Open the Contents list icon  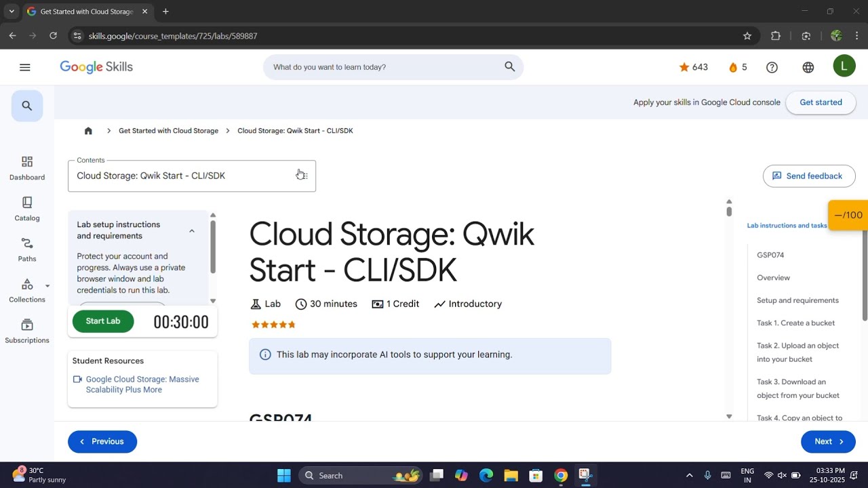coord(302,176)
